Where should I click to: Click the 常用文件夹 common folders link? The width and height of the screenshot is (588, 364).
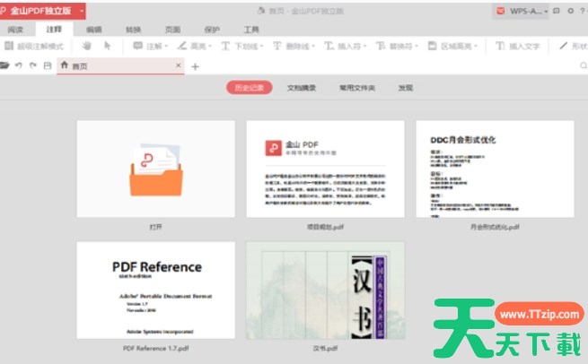356,88
